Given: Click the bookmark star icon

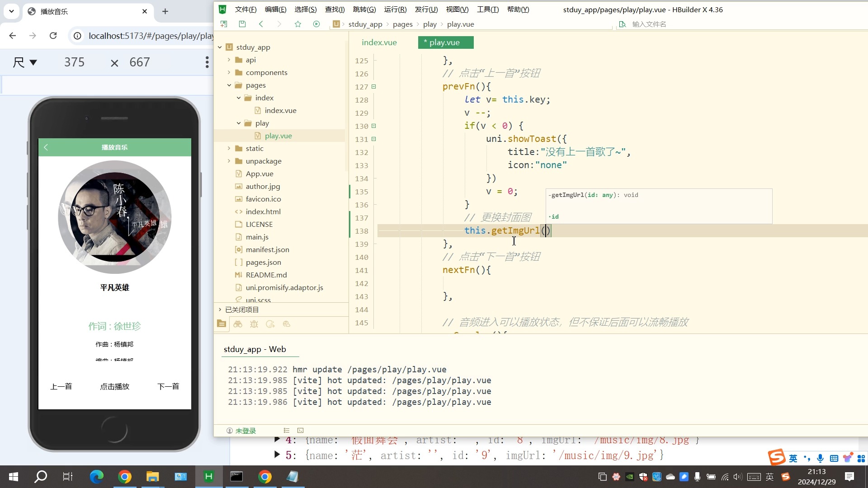Looking at the screenshot, I should (297, 24).
